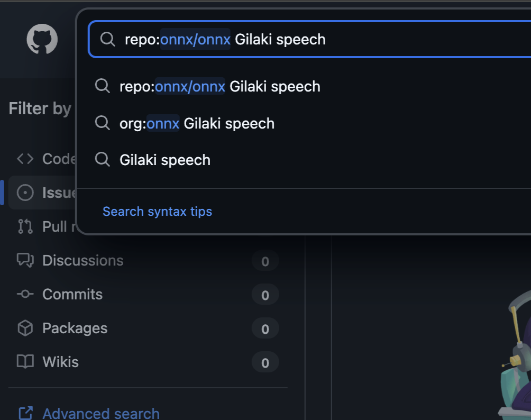Click the GitHub Octocat logo
The image size is (531, 420).
click(x=42, y=40)
